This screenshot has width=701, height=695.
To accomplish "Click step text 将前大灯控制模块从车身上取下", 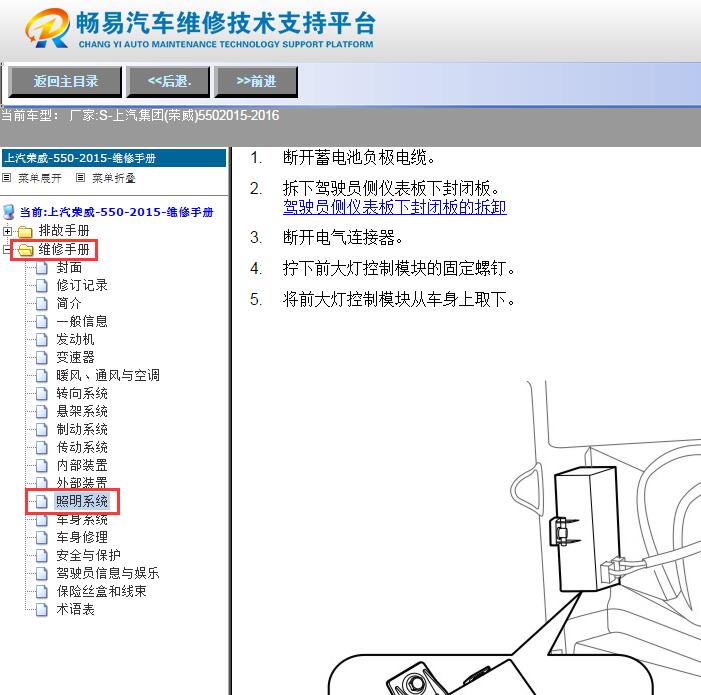I will click(399, 299).
